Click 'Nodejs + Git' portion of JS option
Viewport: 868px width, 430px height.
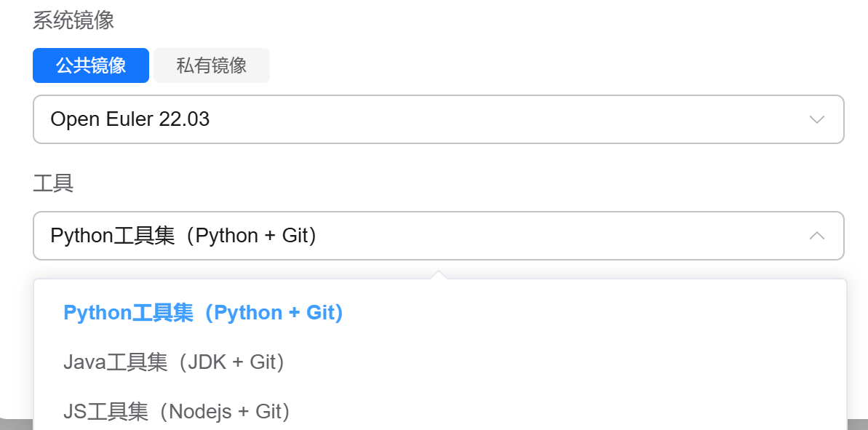pos(226,412)
